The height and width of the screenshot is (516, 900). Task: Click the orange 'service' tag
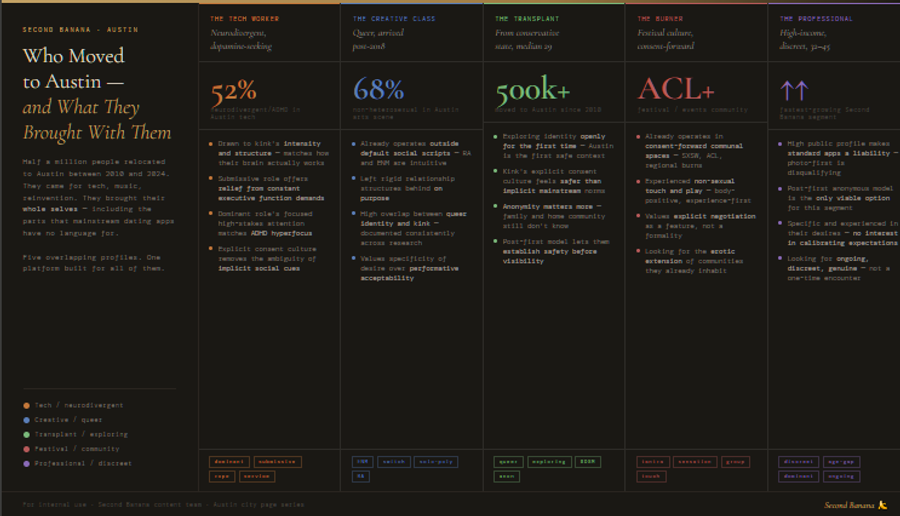[257, 476]
